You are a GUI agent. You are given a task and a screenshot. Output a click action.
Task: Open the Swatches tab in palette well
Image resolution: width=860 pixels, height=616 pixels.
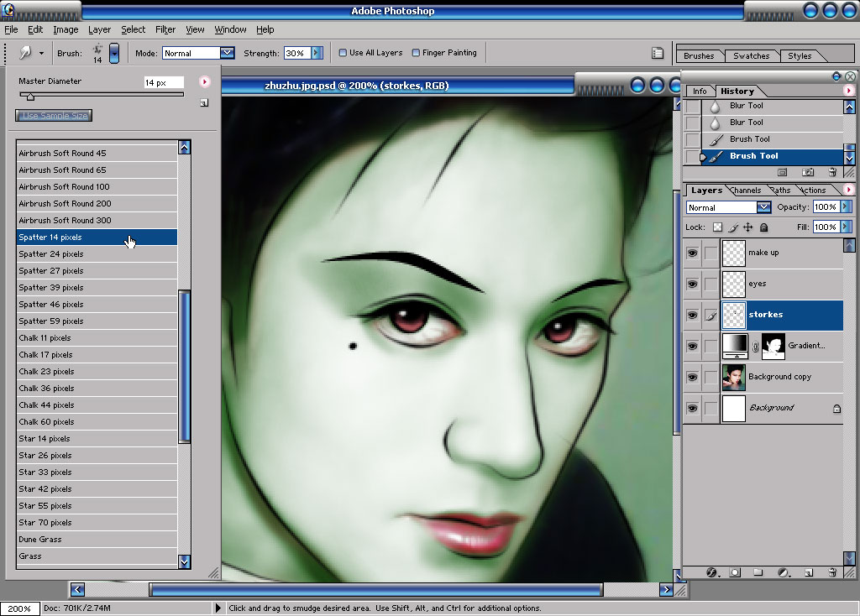pos(751,56)
